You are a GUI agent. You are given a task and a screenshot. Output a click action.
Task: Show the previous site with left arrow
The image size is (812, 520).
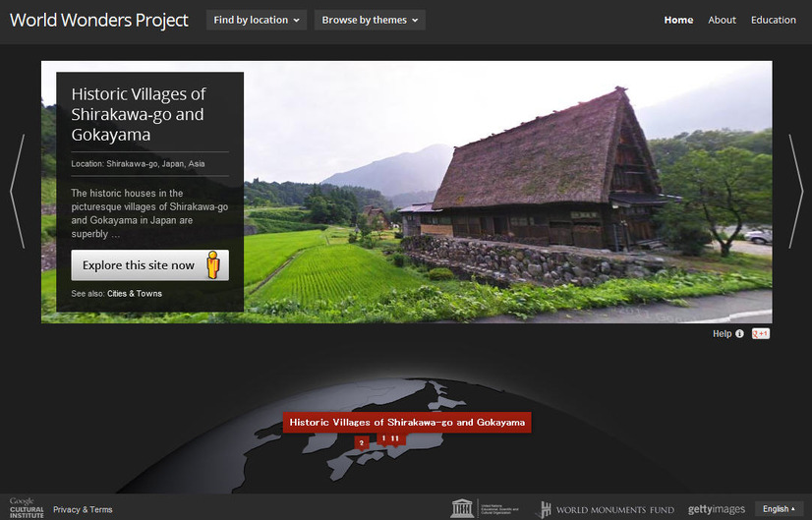pyautogui.click(x=18, y=191)
